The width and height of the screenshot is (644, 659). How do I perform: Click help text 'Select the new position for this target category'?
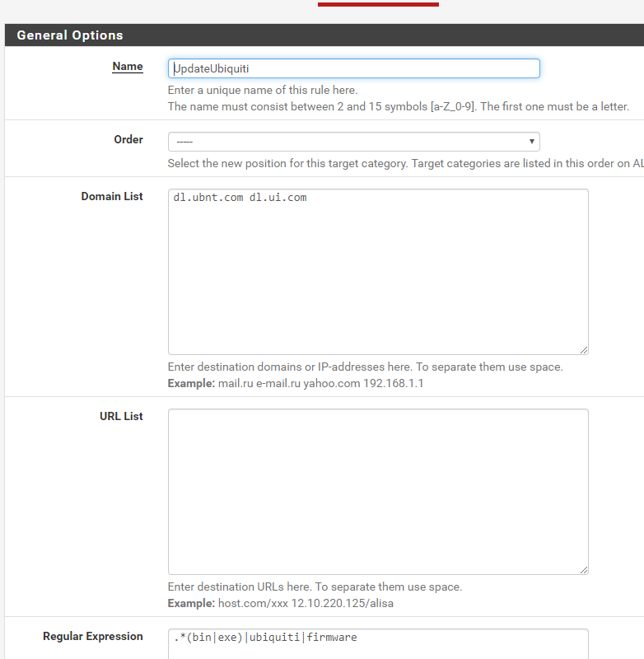coord(287,163)
